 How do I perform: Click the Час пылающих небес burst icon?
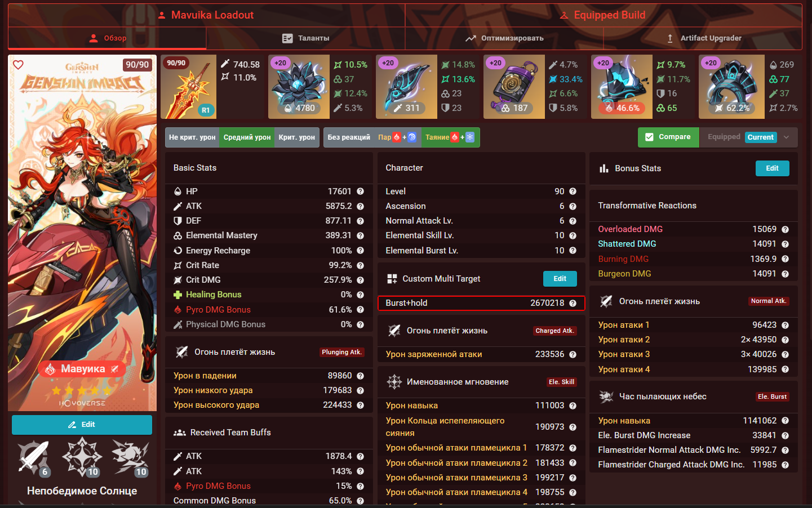pos(606,396)
